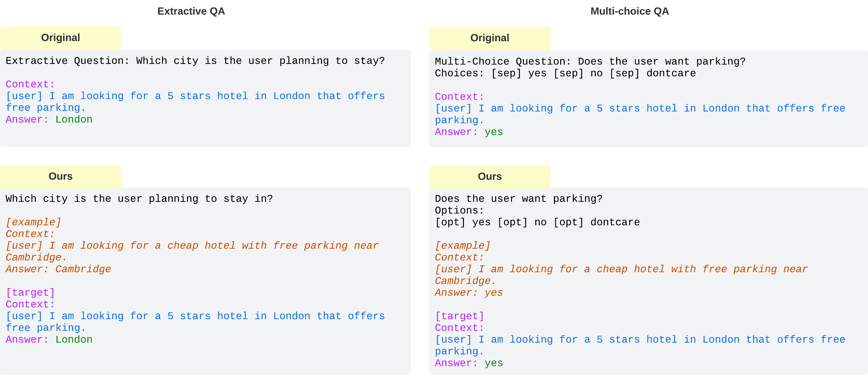
Task: Click green yes answer in Multi-choice Original box
Action: [x=494, y=132]
